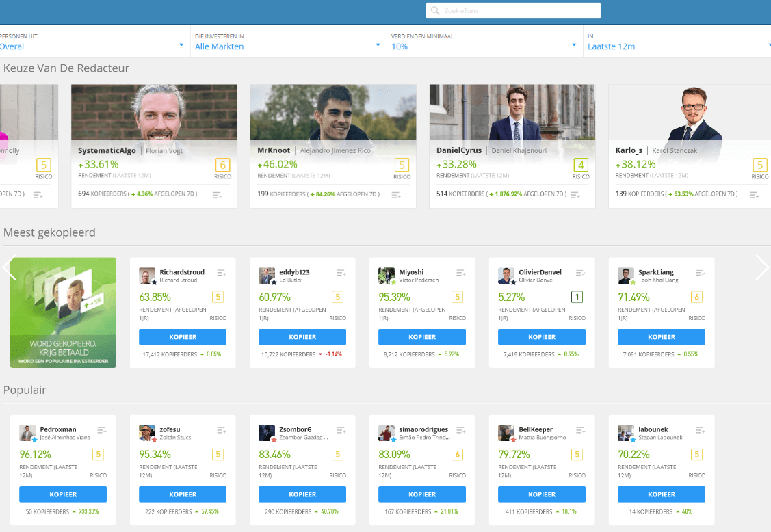Screen dimensions: 771x532
Task: Add BellKeeper to watchlist icon
Action: click(x=580, y=430)
